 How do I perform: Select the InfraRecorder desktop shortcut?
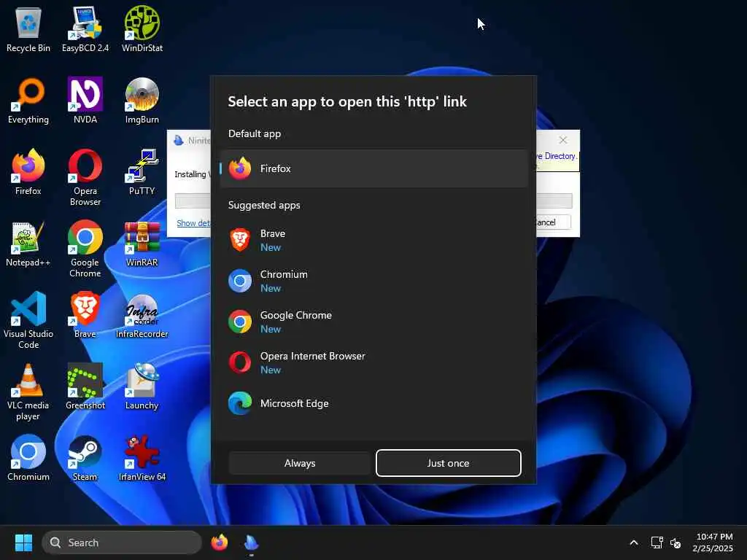[x=142, y=315]
